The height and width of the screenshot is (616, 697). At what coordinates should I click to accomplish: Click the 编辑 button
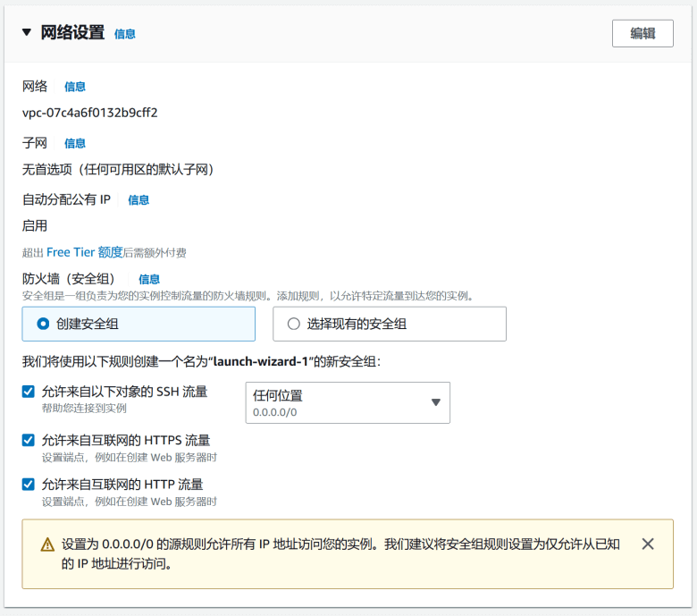point(642,33)
